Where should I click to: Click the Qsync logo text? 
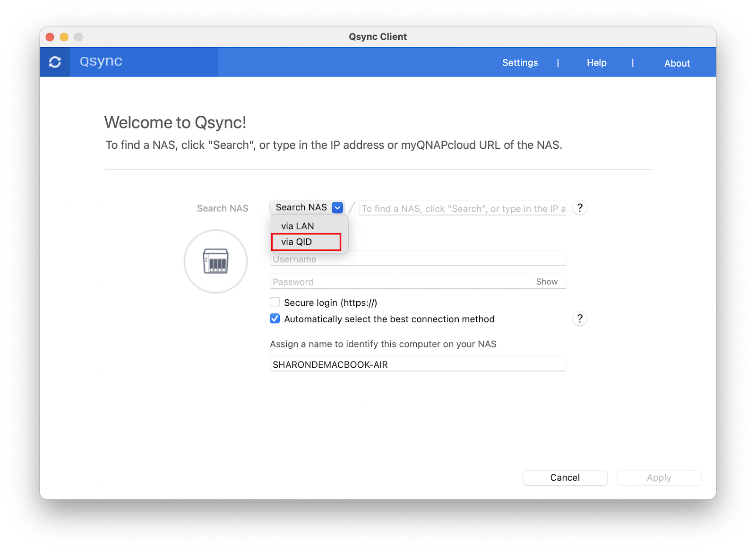[101, 61]
